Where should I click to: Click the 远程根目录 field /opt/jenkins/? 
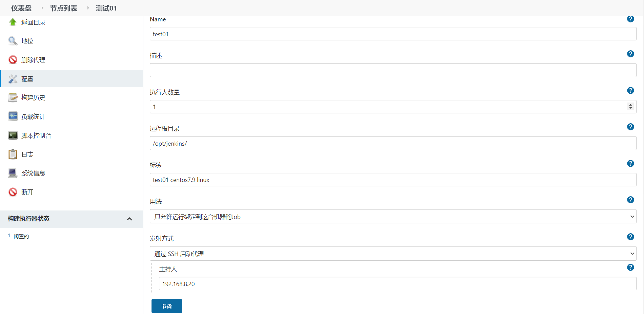(x=393, y=143)
